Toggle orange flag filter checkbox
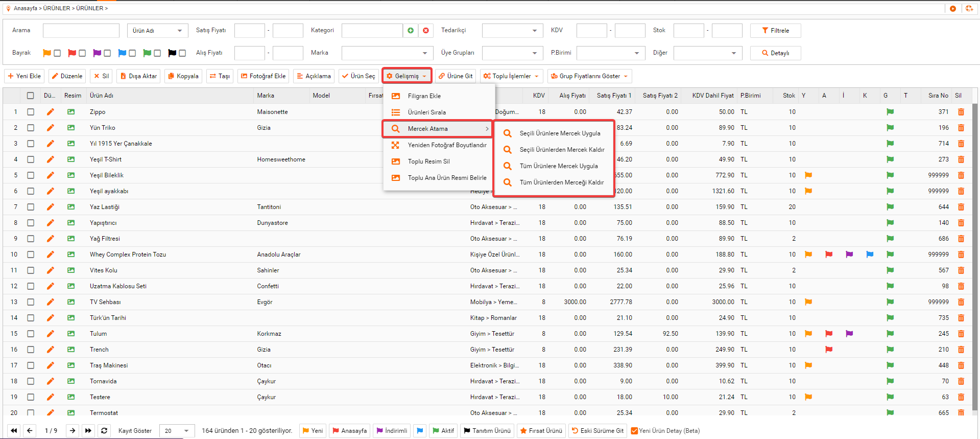The image size is (980, 439). pyautogui.click(x=57, y=53)
